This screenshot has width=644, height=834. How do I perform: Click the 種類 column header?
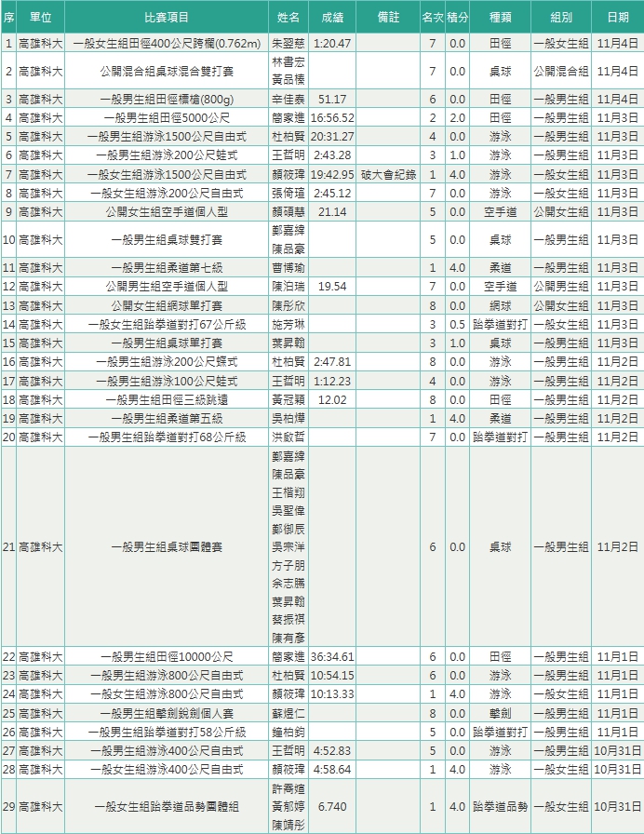[500, 18]
